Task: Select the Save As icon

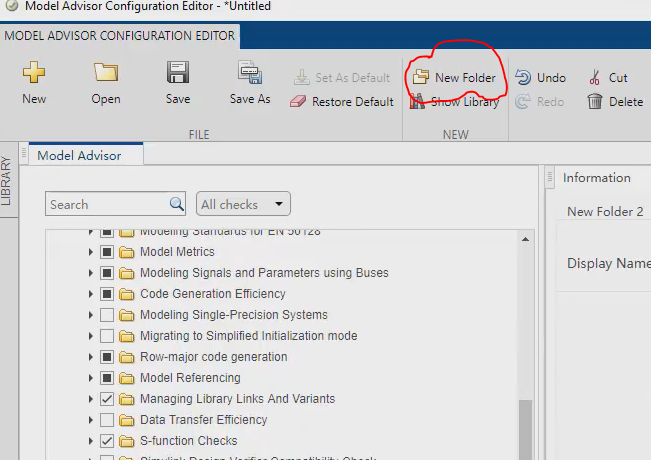Action: pyautogui.click(x=250, y=72)
